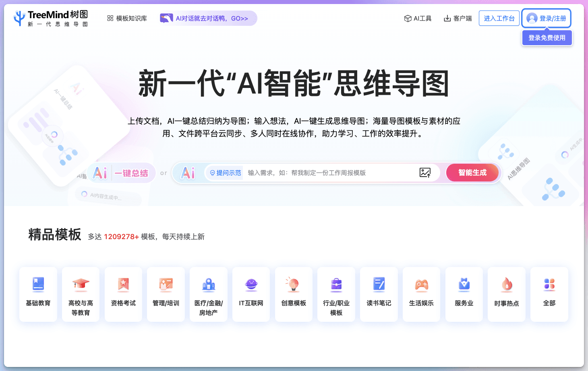The width and height of the screenshot is (588, 371).
Task: Click the 进入工作台 button
Action: click(499, 19)
